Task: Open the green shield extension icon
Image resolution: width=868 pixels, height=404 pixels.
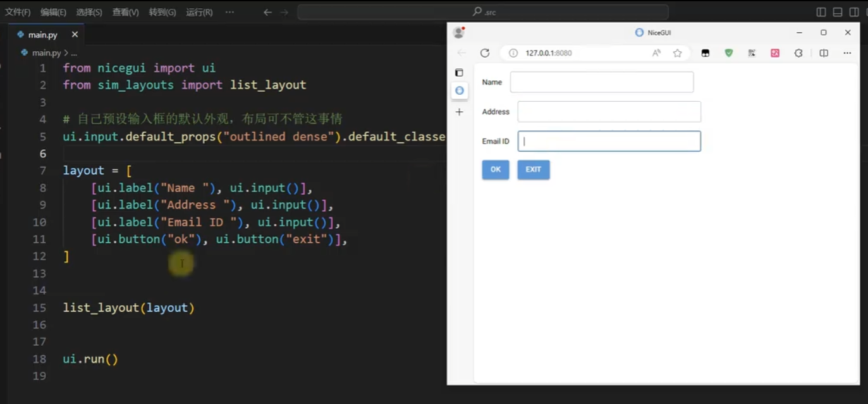Action: click(x=729, y=53)
